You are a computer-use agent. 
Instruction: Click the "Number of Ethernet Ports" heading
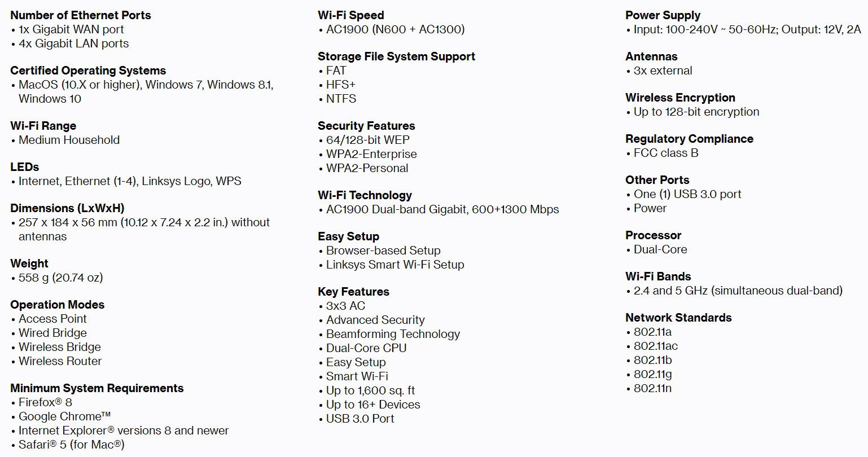tap(81, 15)
